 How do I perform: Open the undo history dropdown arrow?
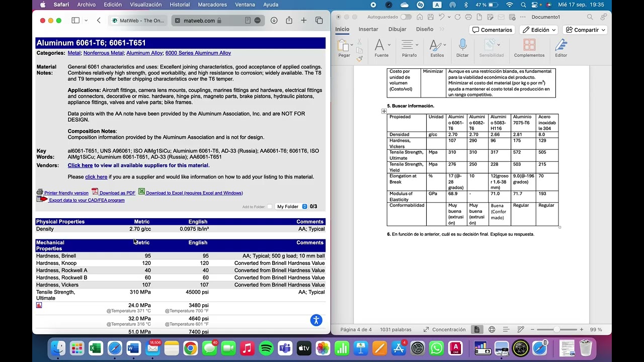(x=448, y=17)
